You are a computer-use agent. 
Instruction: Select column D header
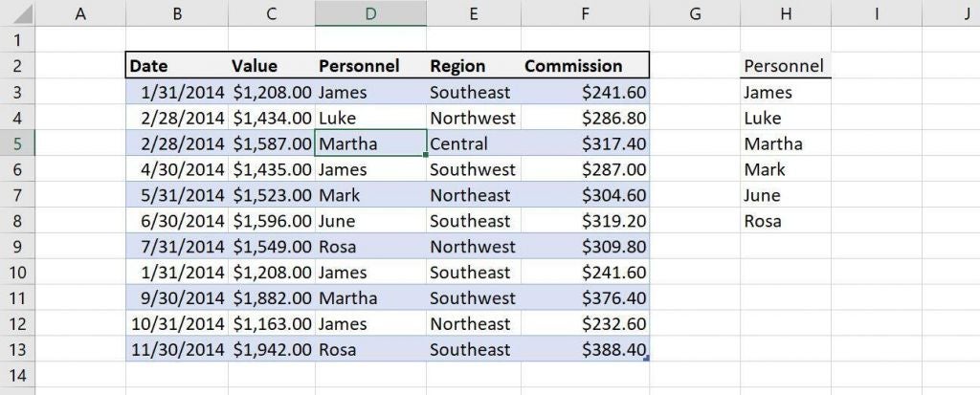[370, 13]
